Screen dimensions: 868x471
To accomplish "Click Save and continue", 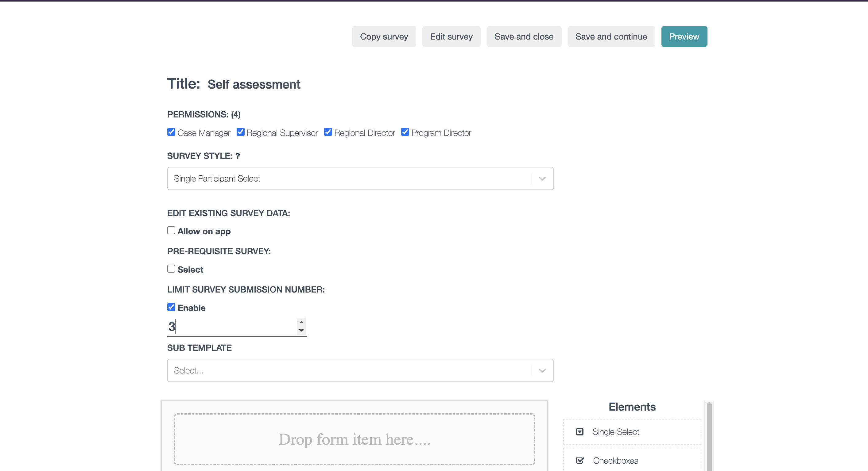I will pyautogui.click(x=611, y=36).
